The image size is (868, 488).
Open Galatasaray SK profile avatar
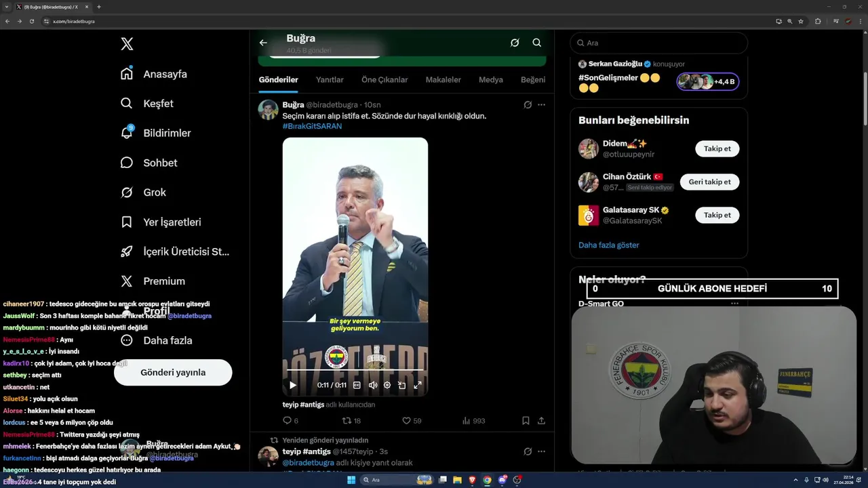click(x=589, y=216)
